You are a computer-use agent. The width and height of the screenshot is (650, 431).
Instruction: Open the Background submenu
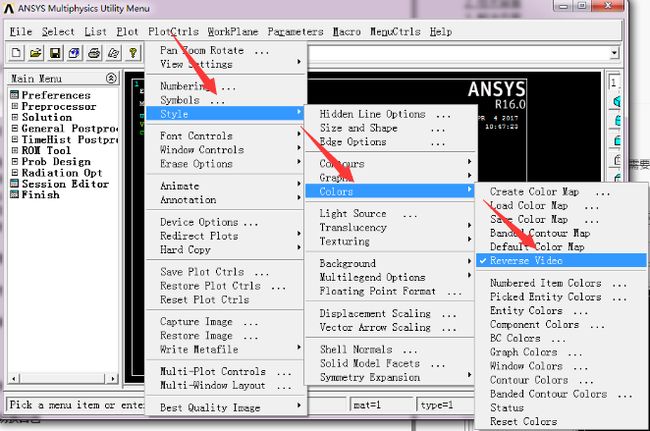[x=390, y=263]
